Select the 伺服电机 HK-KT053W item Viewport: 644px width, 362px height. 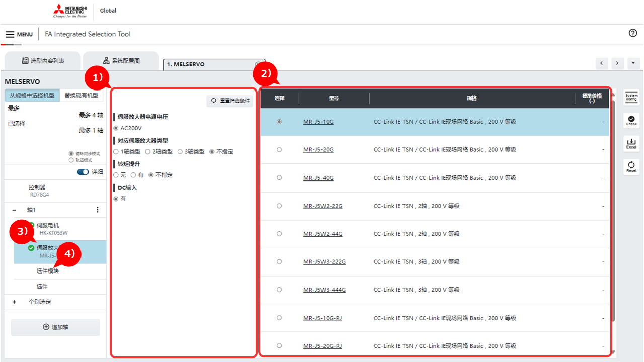point(60,229)
